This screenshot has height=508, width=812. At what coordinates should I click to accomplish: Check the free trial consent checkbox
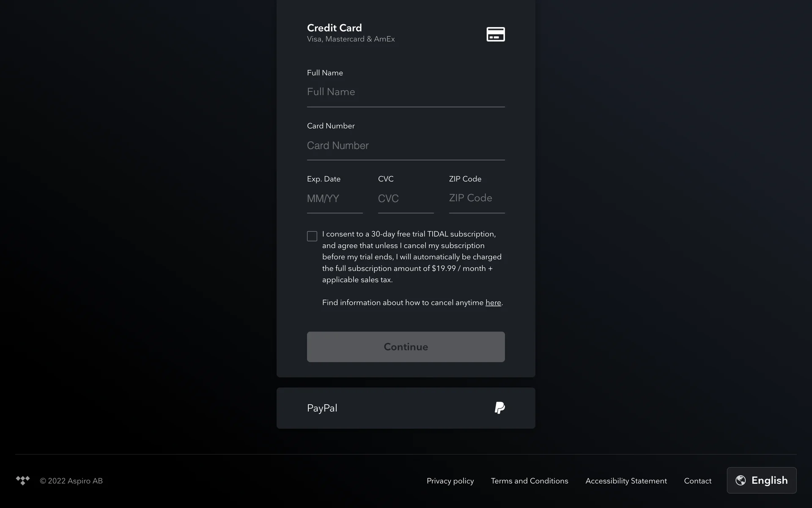[x=312, y=236]
